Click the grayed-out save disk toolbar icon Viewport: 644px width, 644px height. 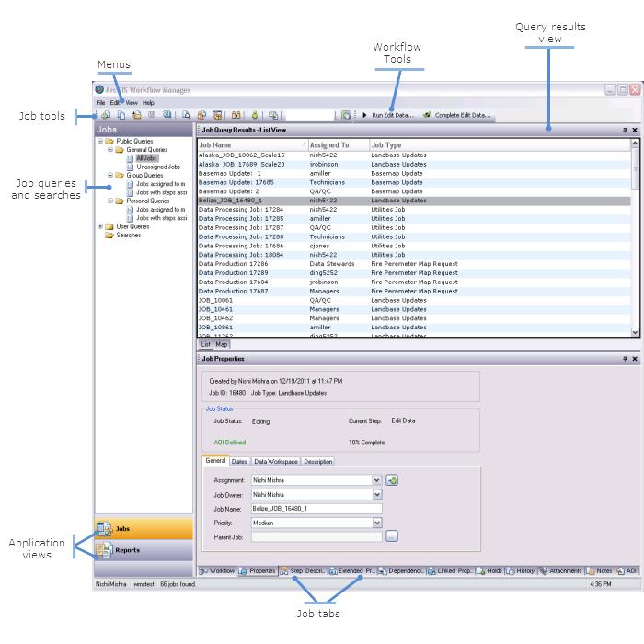(x=152, y=115)
